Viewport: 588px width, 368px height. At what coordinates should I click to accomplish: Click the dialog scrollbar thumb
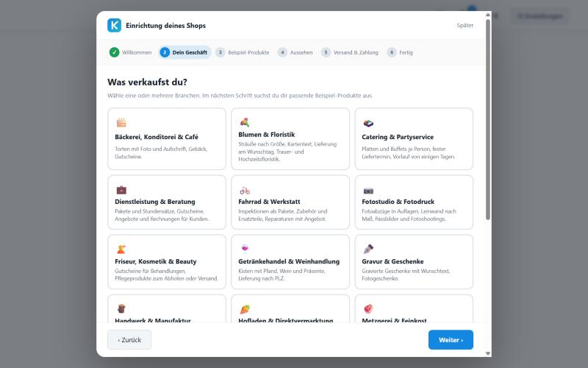click(x=488, y=119)
